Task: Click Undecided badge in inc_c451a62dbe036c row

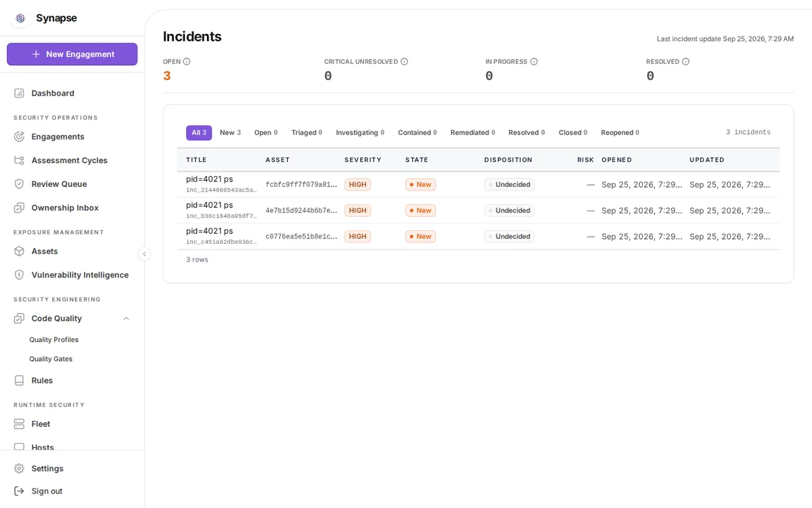Action: point(510,236)
